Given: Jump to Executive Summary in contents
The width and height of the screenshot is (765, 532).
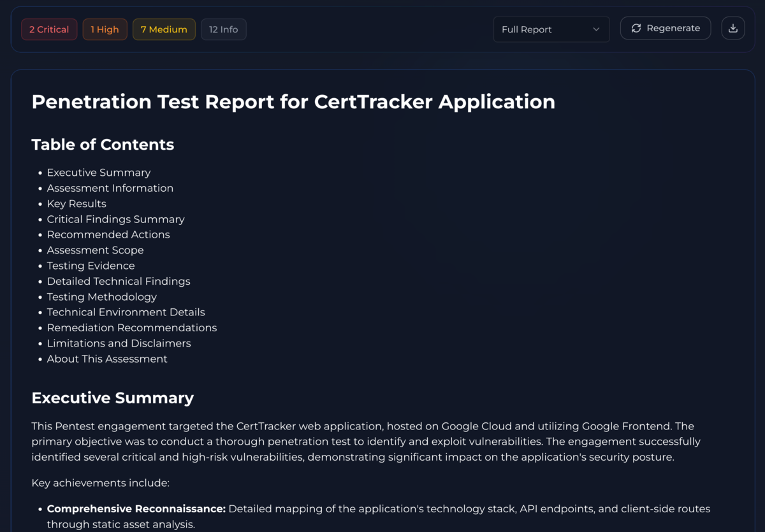Looking at the screenshot, I should [99, 173].
